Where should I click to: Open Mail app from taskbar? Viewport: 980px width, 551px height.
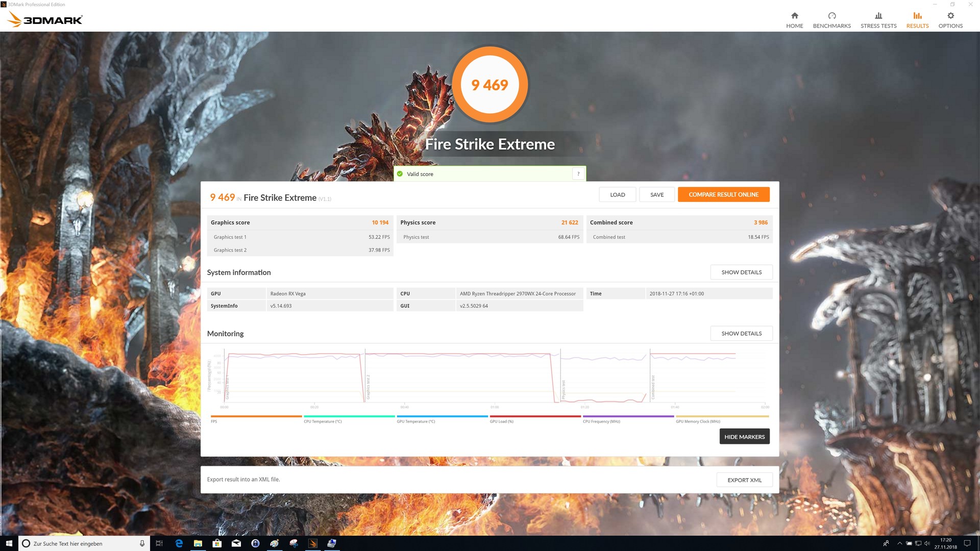click(236, 543)
